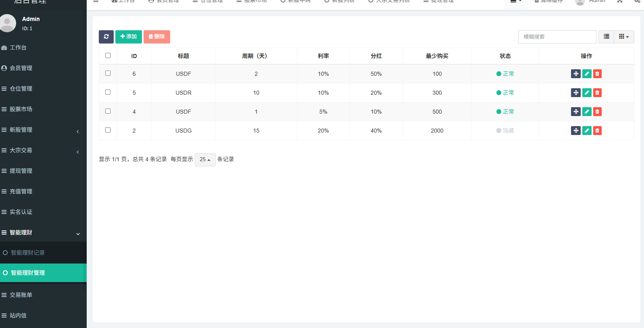Screen dimensions: 644x328
Task: Expand the 新股管理 sidebar menu
Action: tap(40, 130)
